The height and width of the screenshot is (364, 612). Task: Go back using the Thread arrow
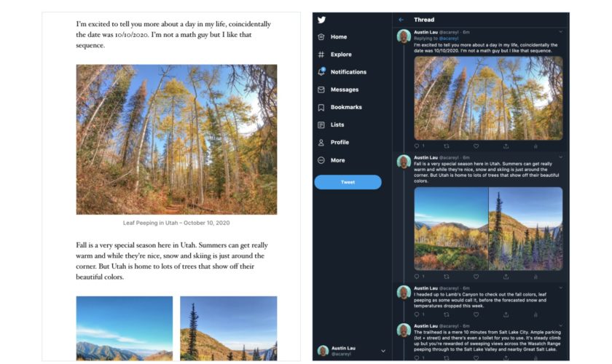(401, 20)
